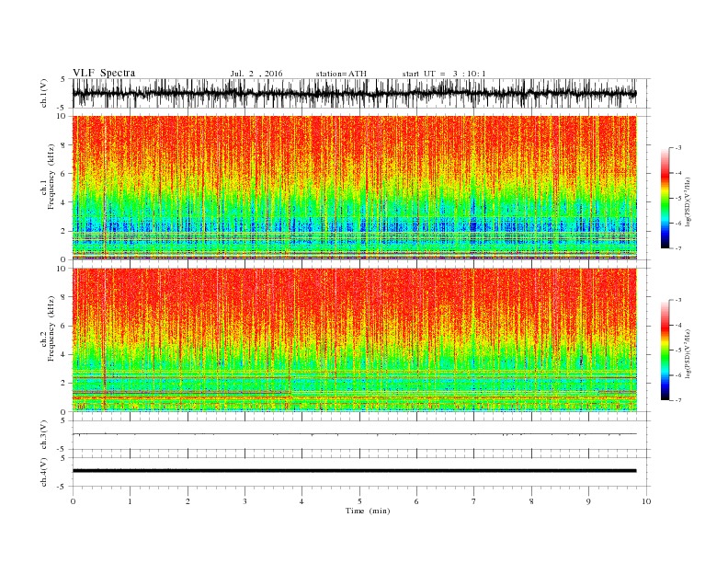Click the '-5' label on ch.1 colorbar
The image size is (728, 563).
677,199
